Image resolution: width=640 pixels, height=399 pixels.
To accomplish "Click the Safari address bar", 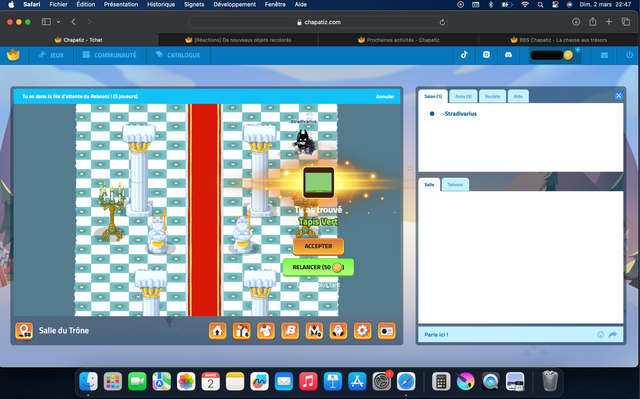I will point(318,22).
